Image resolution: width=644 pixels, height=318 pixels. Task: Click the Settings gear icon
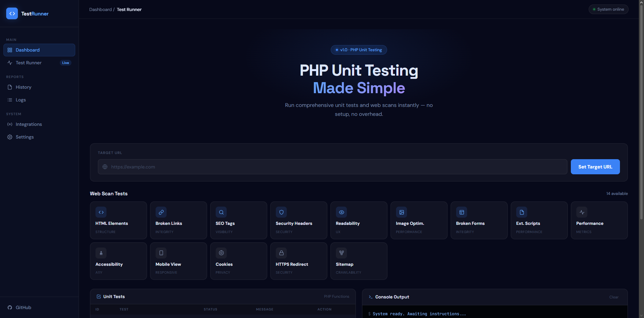click(10, 137)
